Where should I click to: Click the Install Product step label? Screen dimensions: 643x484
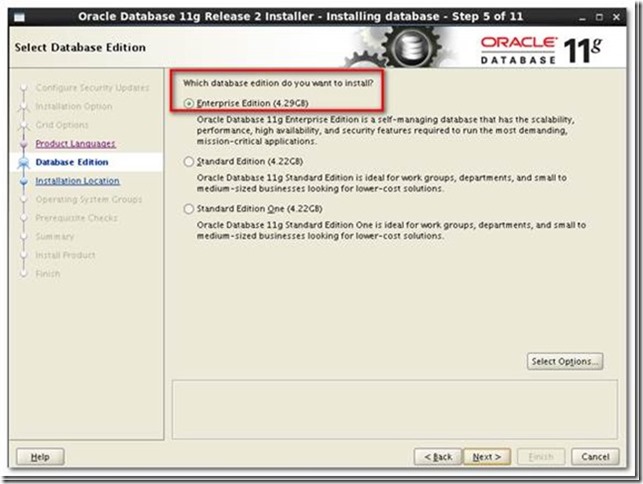pos(65,255)
